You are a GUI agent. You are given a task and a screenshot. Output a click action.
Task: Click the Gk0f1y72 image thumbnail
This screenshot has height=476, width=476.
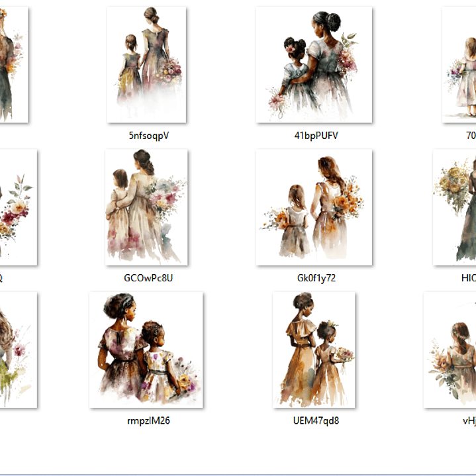click(x=314, y=207)
